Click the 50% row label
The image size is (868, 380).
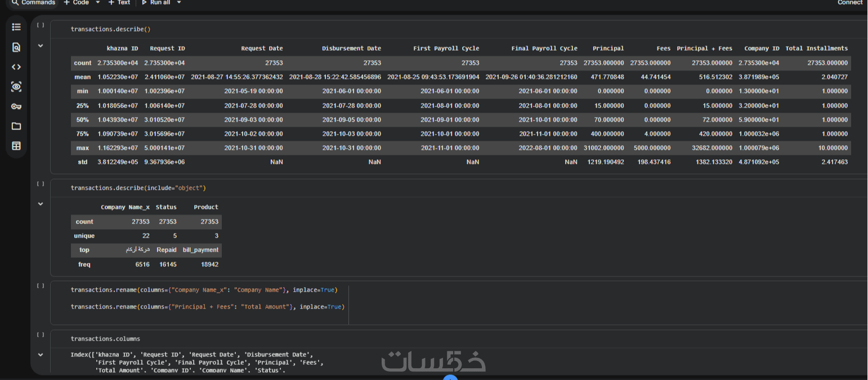pos(82,120)
